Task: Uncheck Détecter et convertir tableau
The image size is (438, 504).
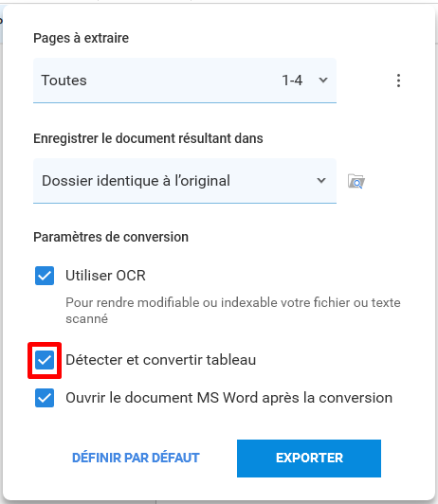Action: point(45,360)
